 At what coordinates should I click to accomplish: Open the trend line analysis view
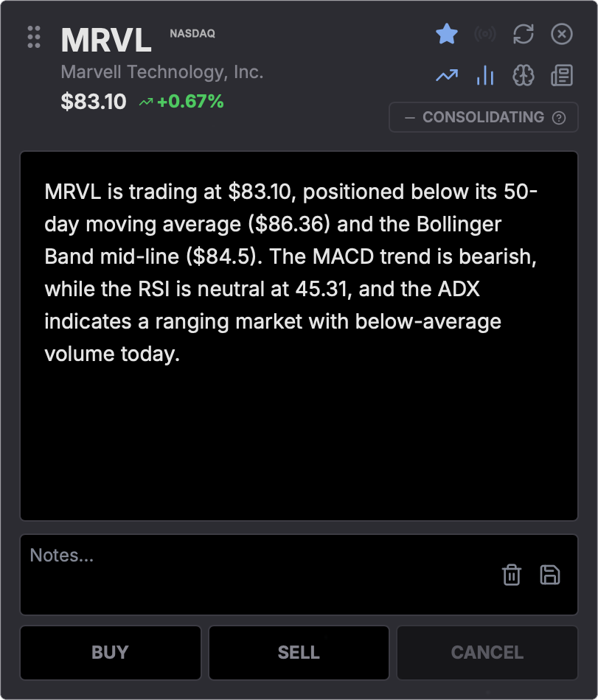[447, 75]
